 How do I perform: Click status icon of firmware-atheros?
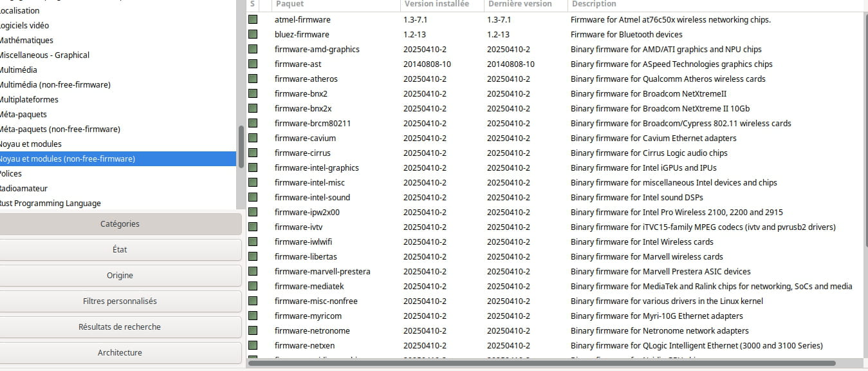tap(253, 79)
